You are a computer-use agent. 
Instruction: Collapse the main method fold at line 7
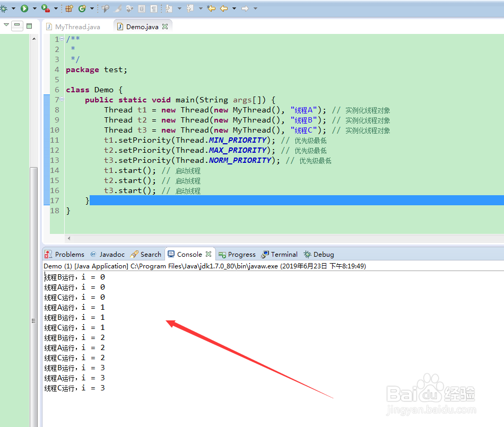click(x=62, y=99)
